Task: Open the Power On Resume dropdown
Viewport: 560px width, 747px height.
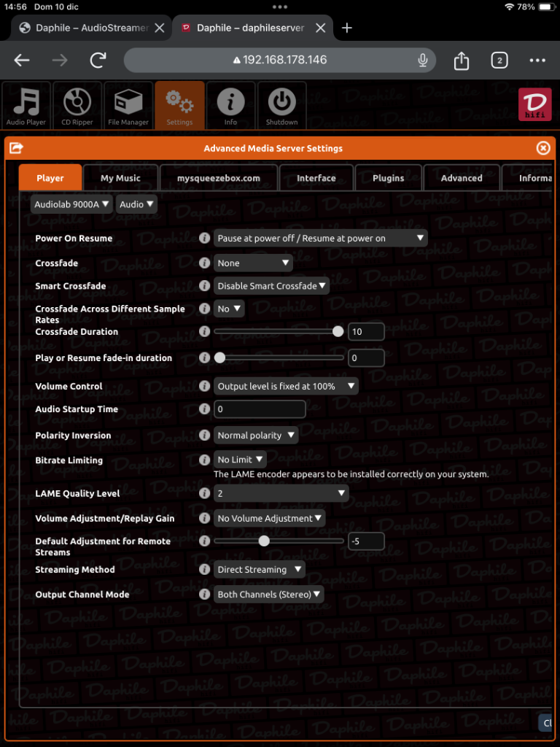Action: coord(321,239)
